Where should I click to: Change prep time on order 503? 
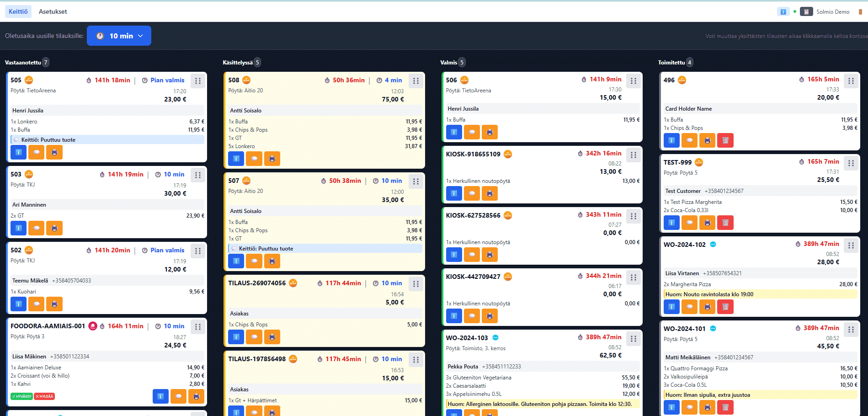[170, 174]
